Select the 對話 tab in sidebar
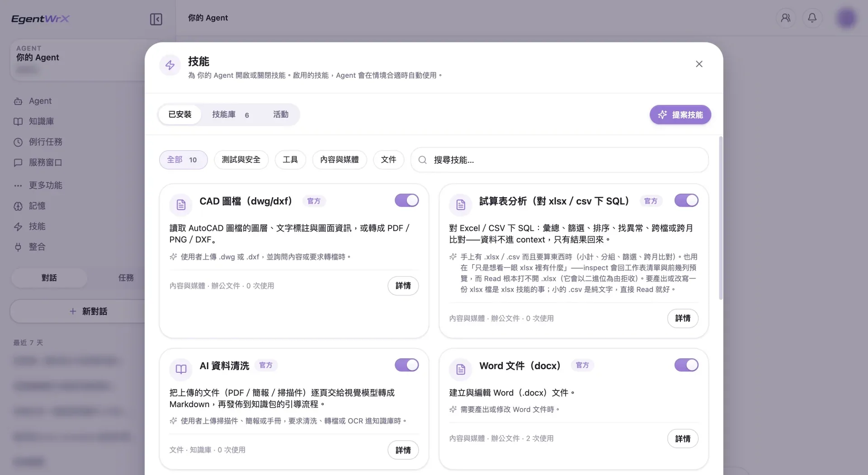The width and height of the screenshot is (868, 475). pyautogui.click(x=49, y=278)
